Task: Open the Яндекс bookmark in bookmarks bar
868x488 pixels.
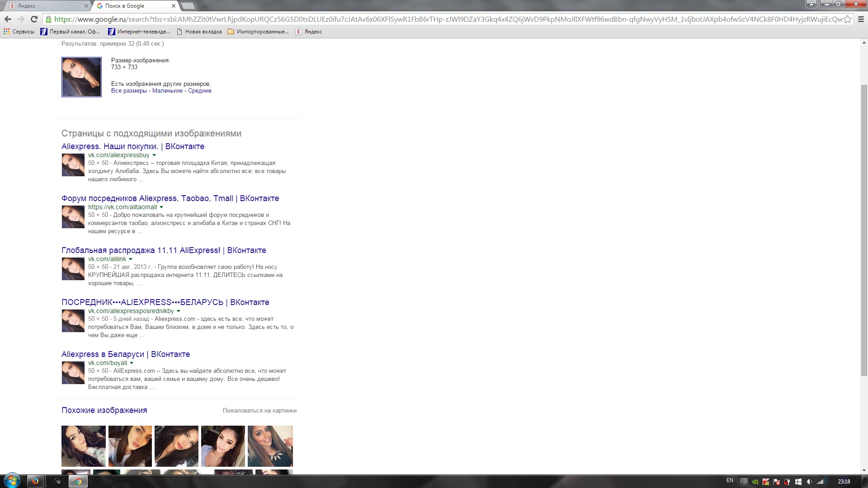Action: pyautogui.click(x=309, y=32)
